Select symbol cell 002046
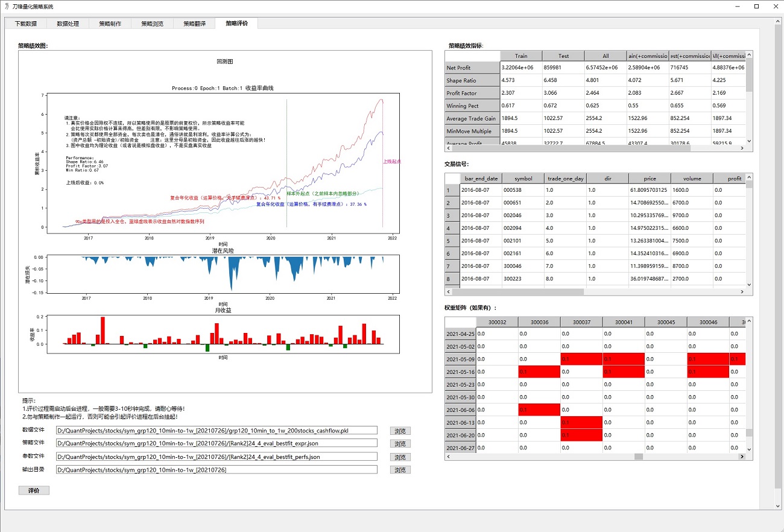The image size is (784, 532). coord(523,215)
